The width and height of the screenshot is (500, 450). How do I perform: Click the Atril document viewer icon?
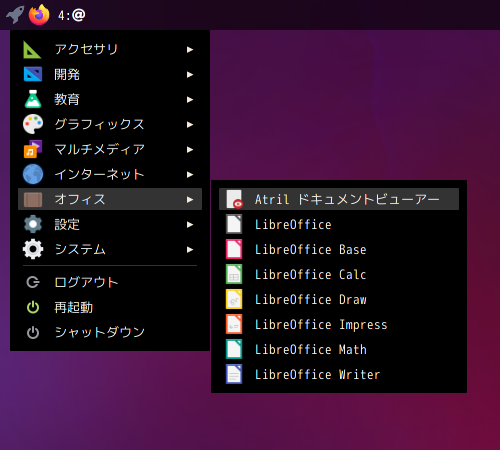tap(234, 199)
